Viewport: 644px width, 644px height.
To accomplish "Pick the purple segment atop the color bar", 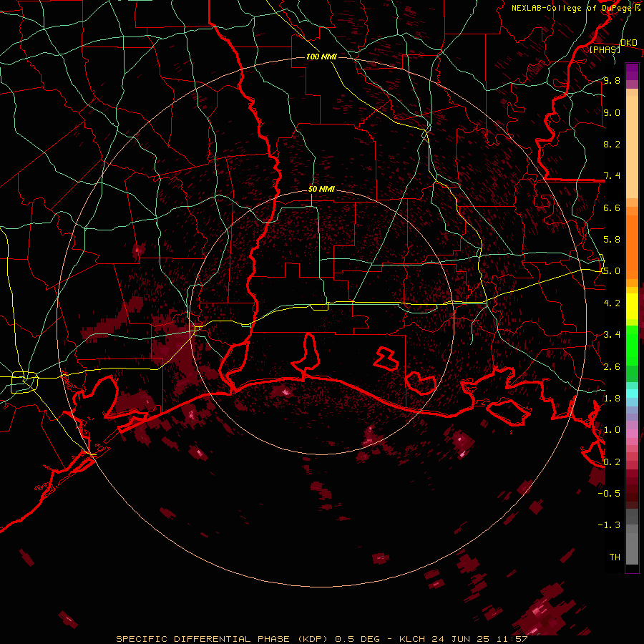I will tap(632, 72).
